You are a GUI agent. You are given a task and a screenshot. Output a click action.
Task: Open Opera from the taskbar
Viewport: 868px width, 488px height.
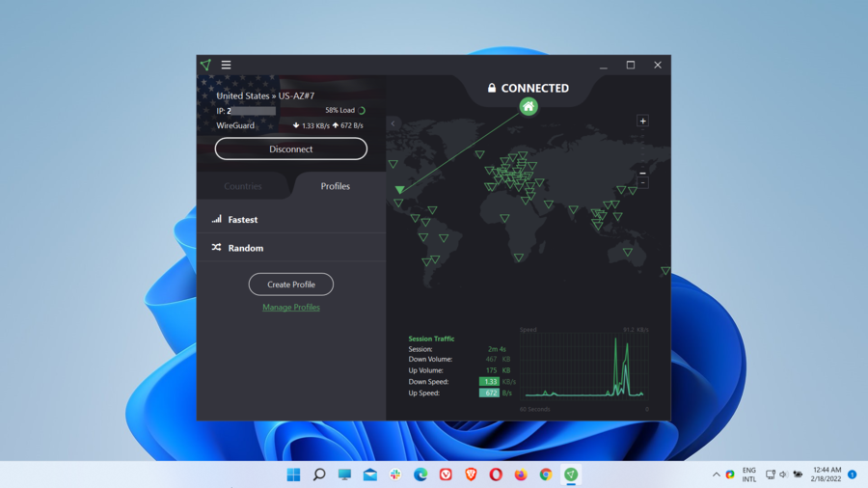click(x=496, y=474)
